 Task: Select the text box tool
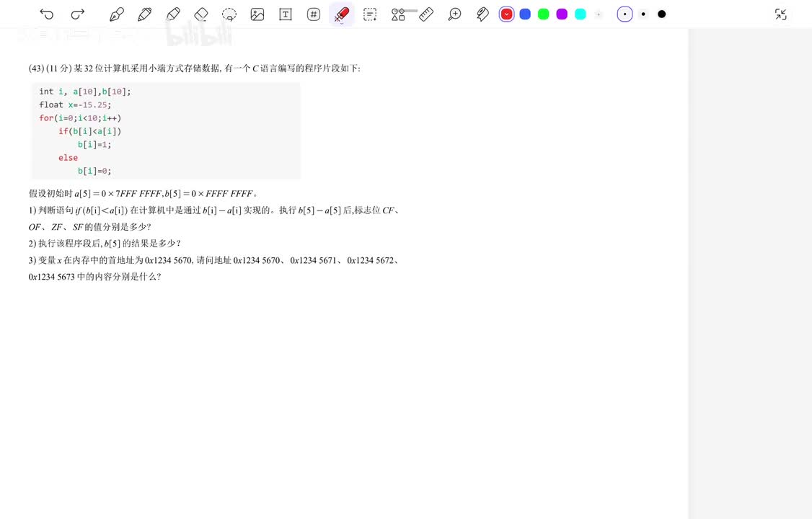point(286,14)
